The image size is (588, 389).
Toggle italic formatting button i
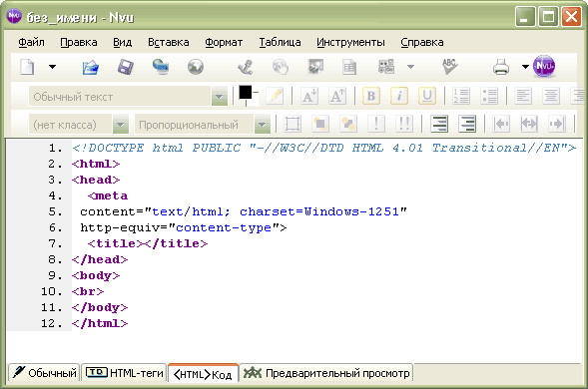pos(399,96)
